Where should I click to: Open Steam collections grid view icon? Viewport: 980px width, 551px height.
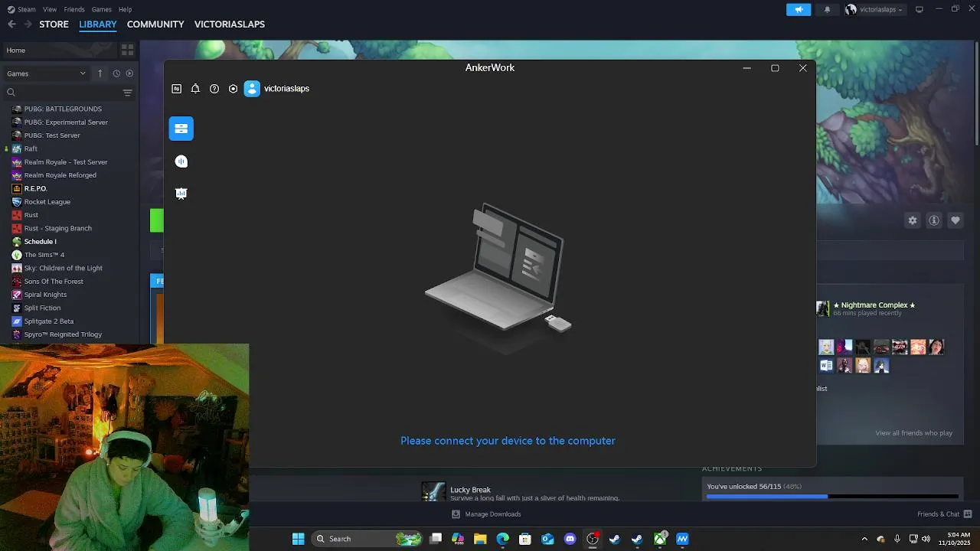coord(127,50)
